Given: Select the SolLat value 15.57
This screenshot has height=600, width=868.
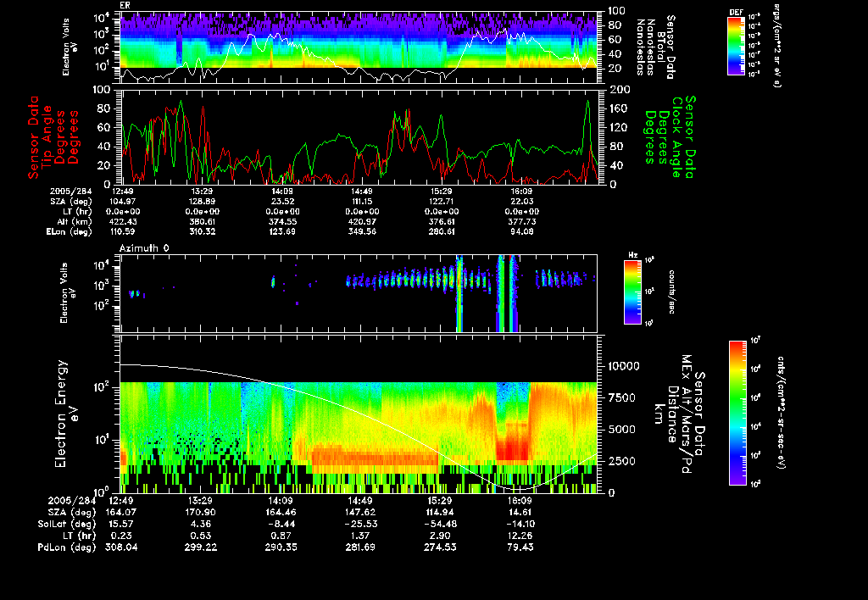Looking at the screenshot, I should coord(121,524).
